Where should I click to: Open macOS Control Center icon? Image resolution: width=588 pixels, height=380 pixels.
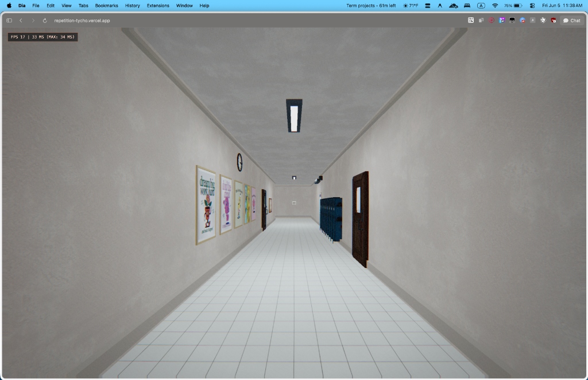click(x=532, y=6)
